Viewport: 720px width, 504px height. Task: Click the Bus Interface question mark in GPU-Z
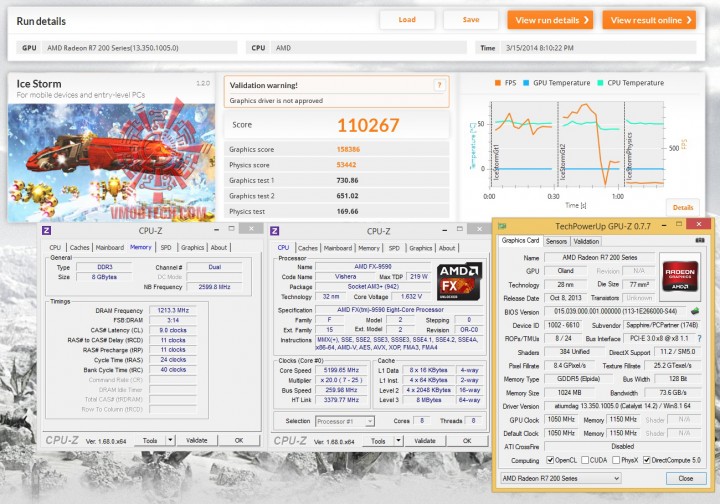[x=699, y=338]
